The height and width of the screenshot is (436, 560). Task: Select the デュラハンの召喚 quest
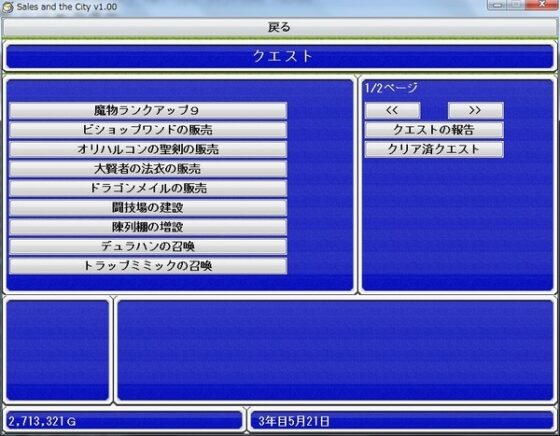click(x=148, y=246)
